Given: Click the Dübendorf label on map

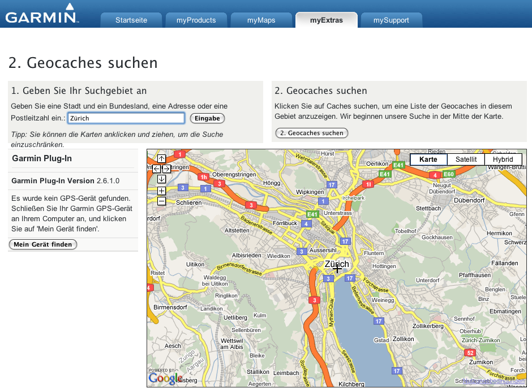Looking at the screenshot, I should [x=469, y=200].
